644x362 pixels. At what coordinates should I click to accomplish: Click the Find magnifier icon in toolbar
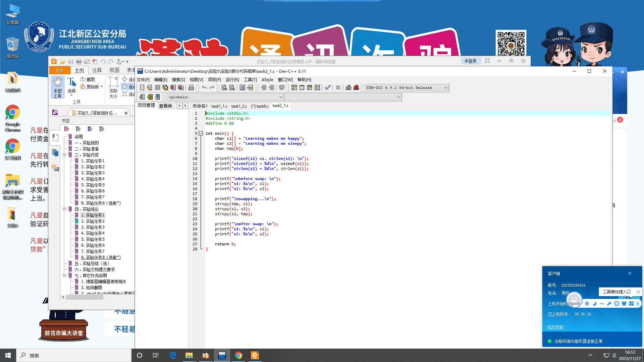tap(224, 87)
